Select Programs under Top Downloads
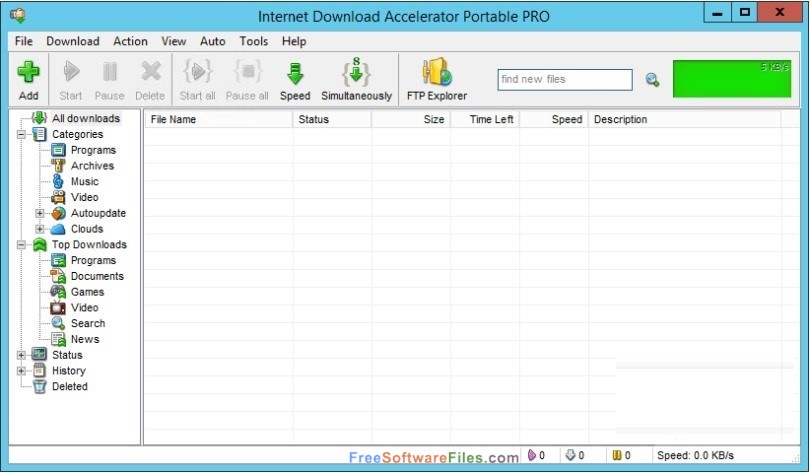The width and height of the screenshot is (810, 473). pos(94,260)
